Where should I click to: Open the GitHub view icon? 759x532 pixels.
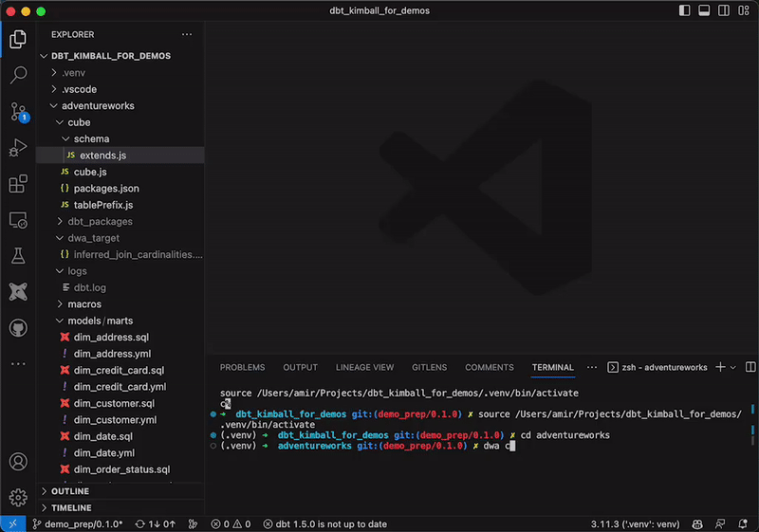tap(18, 328)
